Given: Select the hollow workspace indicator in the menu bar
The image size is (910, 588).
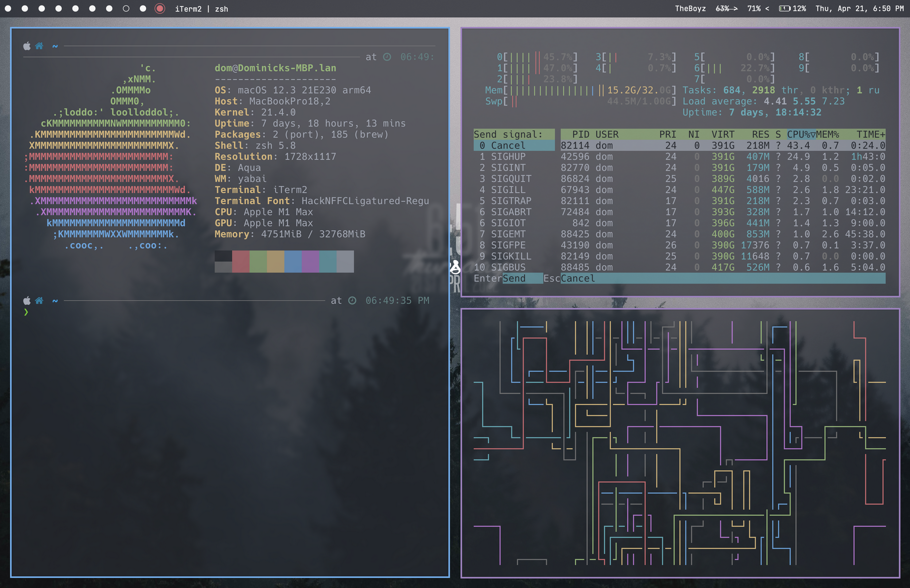Looking at the screenshot, I should coord(126,8).
